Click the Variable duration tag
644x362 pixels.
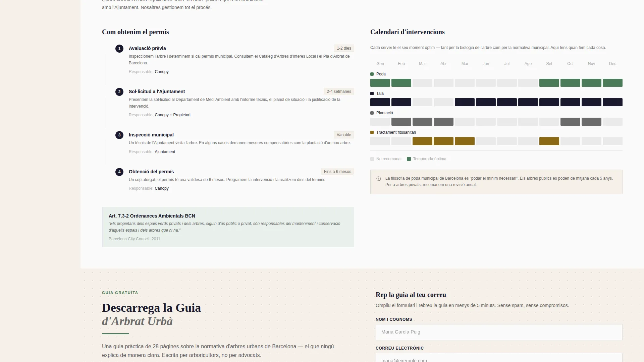coord(344,135)
